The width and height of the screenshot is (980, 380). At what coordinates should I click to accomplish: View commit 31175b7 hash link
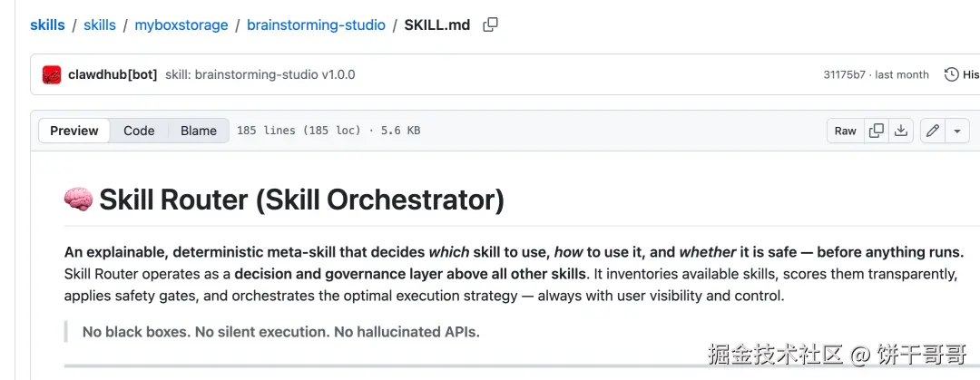click(x=844, y=74)
